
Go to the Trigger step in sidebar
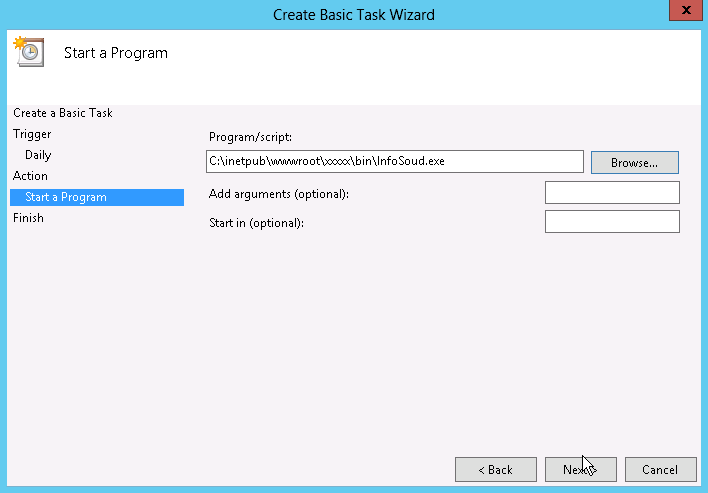32,134
